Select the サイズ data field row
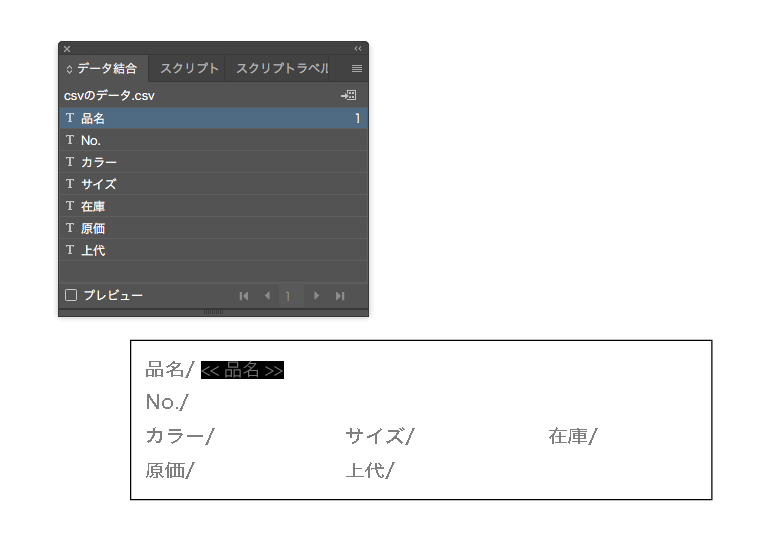Viewport: 773px width, 557px height. point(213,184)
